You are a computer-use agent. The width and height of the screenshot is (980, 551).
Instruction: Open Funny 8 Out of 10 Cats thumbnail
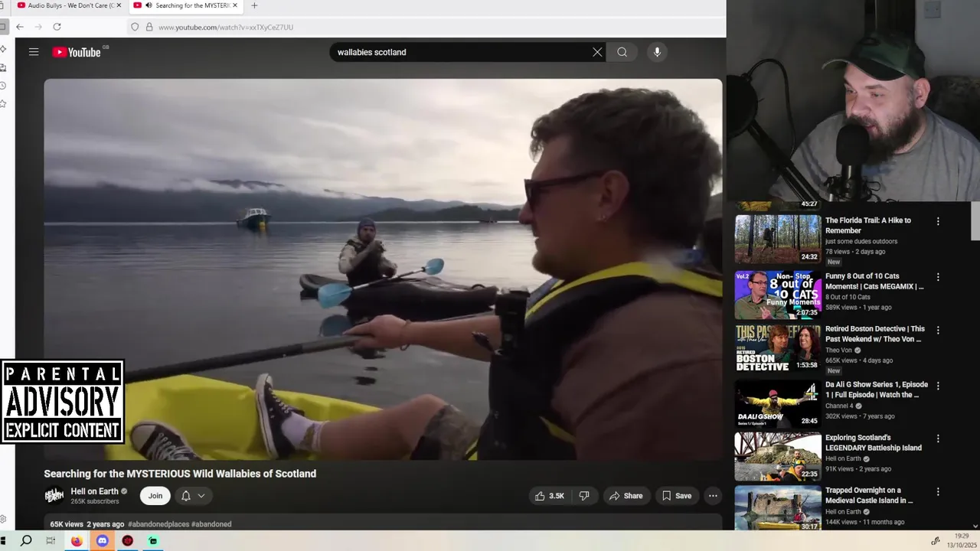tap(778, 295)
